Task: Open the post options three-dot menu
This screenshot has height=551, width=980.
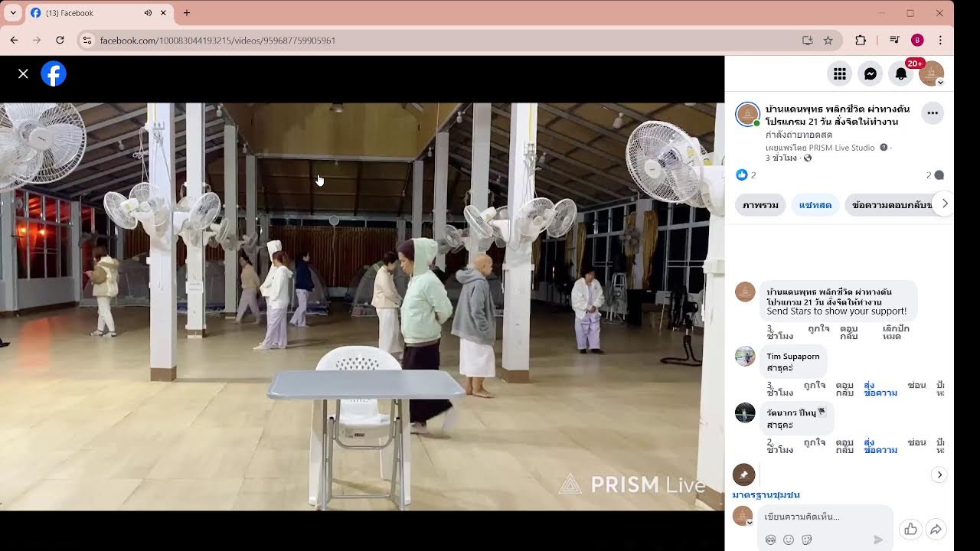Action: tap(933, 113)
